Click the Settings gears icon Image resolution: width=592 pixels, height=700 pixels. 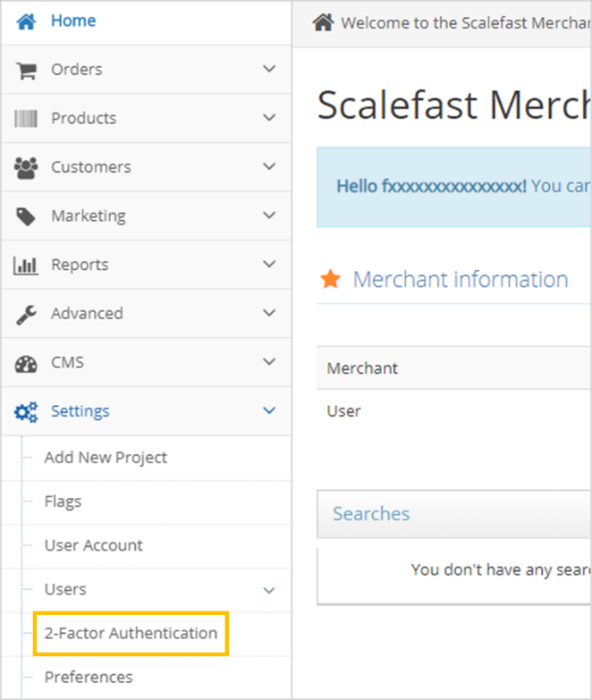(26, 411)
